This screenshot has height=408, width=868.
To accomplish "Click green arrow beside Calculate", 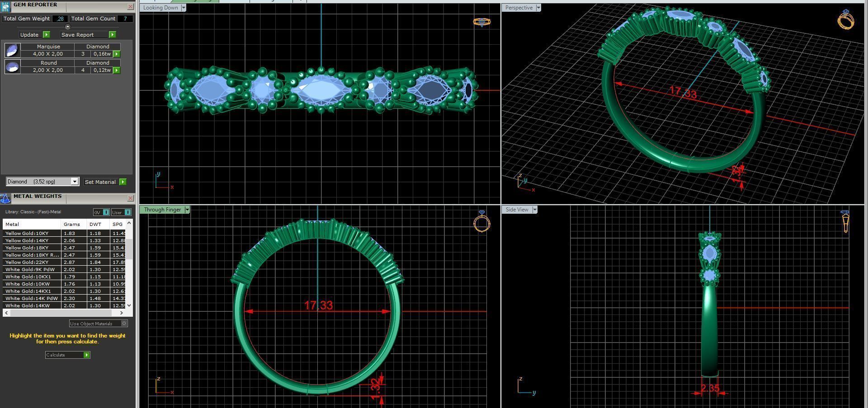I will point(86,355).
